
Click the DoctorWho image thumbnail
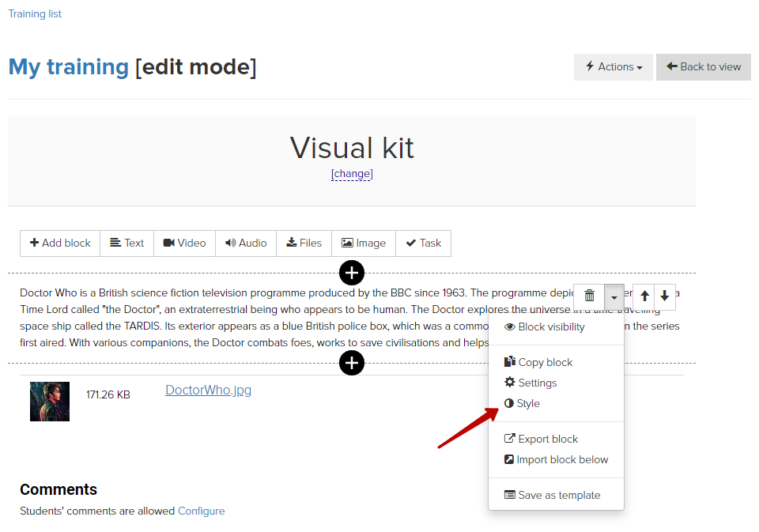click(50, 402)
